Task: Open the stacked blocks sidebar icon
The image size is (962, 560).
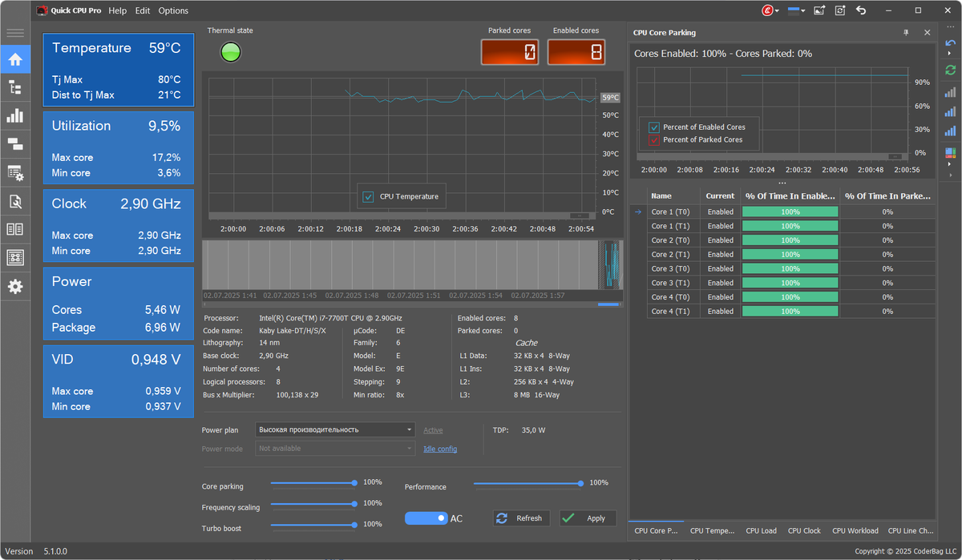Action: [14, 144]
